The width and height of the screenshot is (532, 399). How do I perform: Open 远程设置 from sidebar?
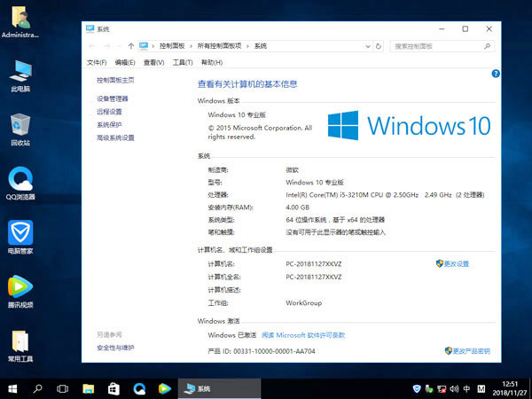point(109,112)
